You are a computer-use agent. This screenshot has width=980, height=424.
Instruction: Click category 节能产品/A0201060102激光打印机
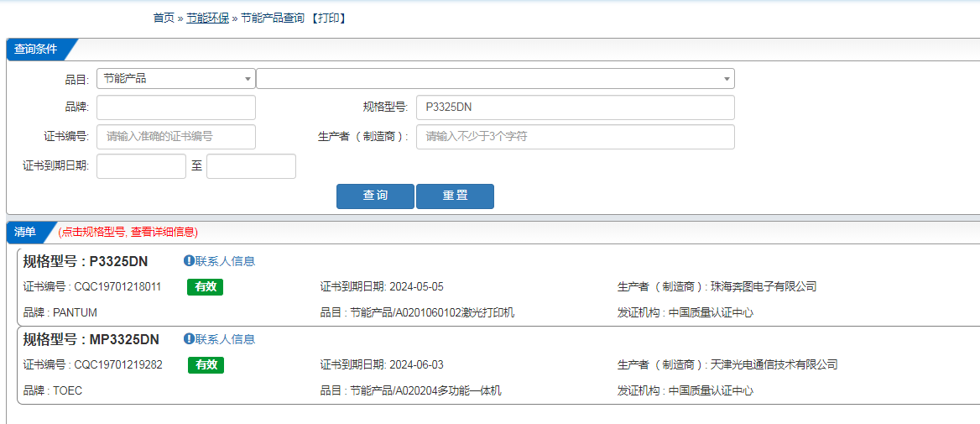tap(432, 312)
